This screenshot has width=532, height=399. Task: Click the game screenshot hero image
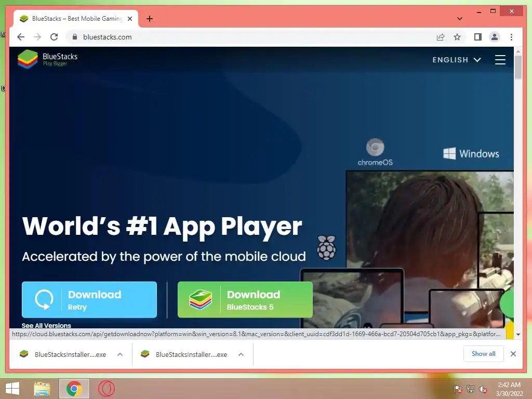[430, 249]
